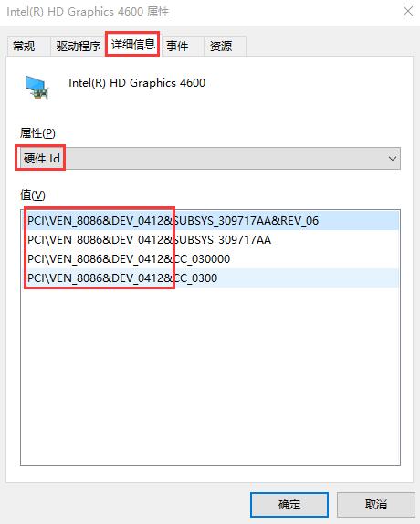The height and width of the screenshot is (524, 420).
Task: Confirm with the 确定 button
Action: [289, 504]
